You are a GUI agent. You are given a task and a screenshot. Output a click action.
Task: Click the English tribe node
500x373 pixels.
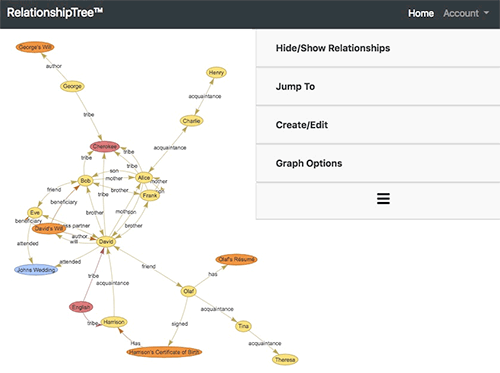(x=81, y=307)
